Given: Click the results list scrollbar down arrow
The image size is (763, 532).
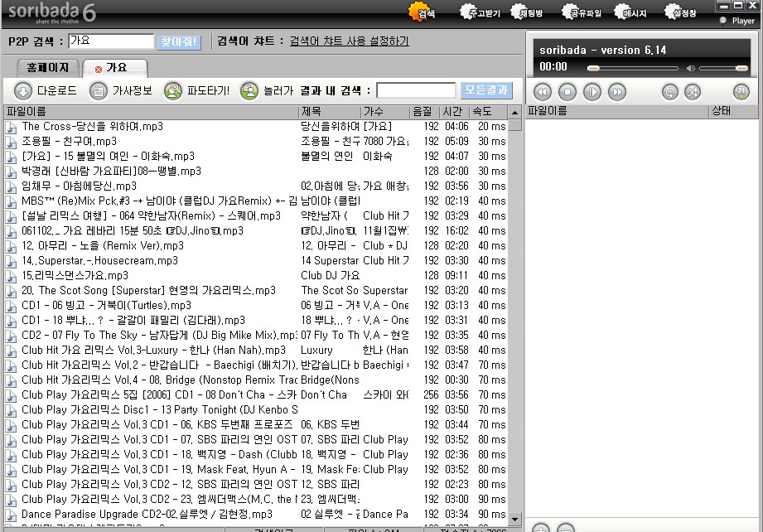Looking at the screenshot, I should pos(514,519).
